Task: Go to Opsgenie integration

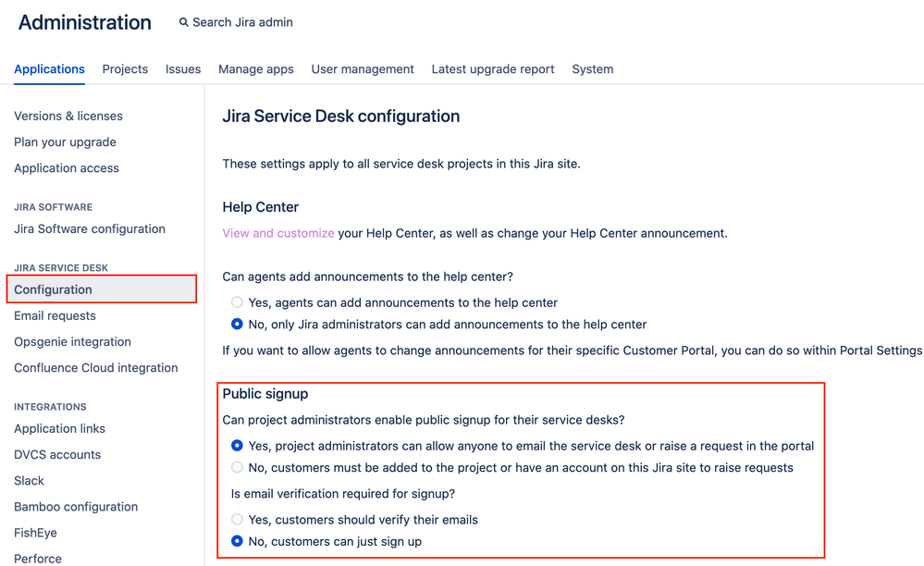Action: coord(72,341)
